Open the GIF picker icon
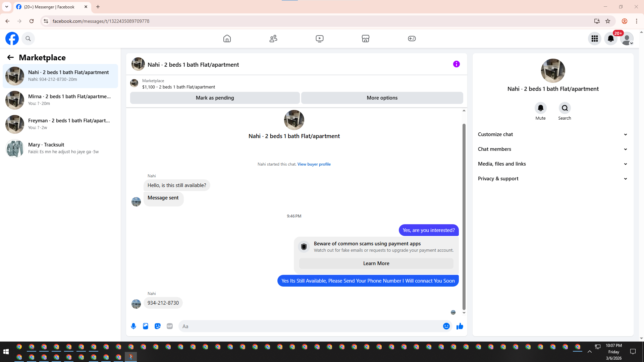The image size is (644, 362). [170, 326]
